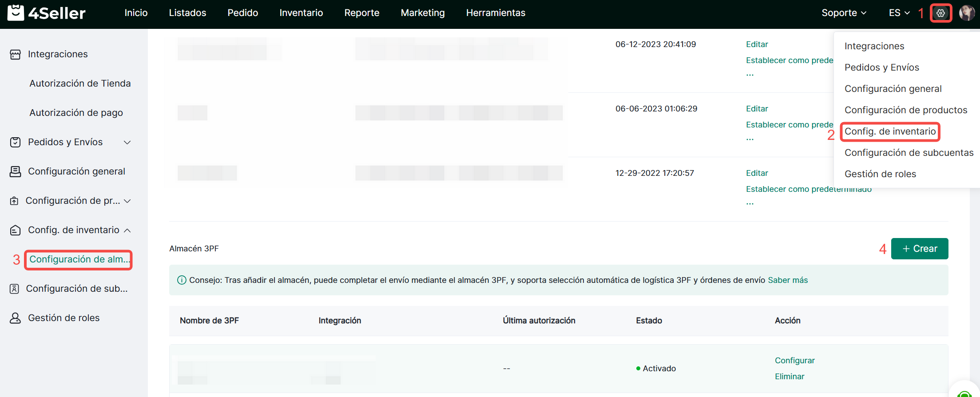Follow the Saber más link
This screenshot has height=397, width=980.
click(788, 280)
